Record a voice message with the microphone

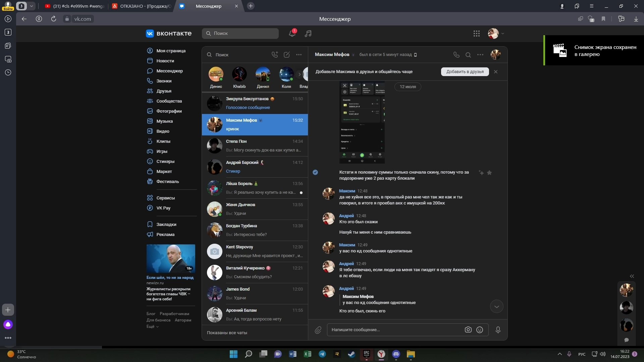coord(498,330)
